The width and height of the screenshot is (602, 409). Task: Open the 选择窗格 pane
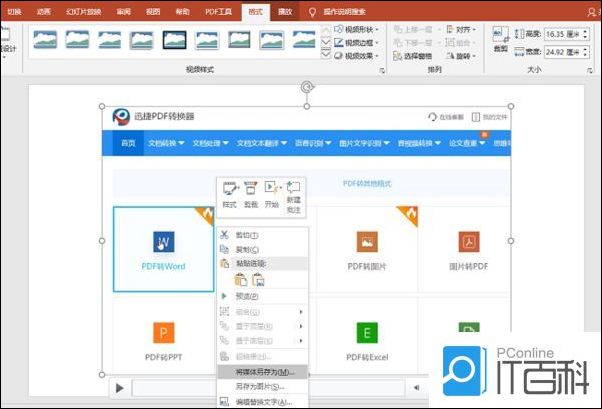(413, 56)
